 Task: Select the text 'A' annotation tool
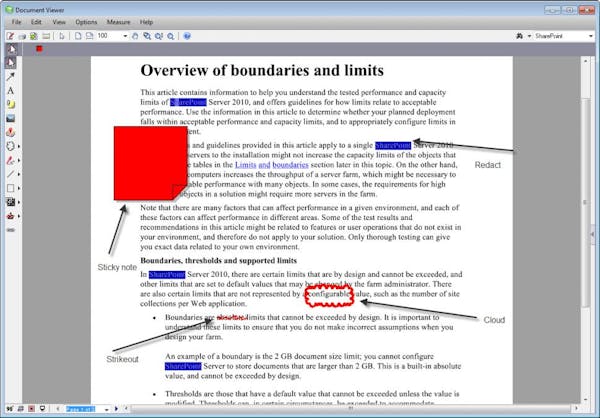11,90
